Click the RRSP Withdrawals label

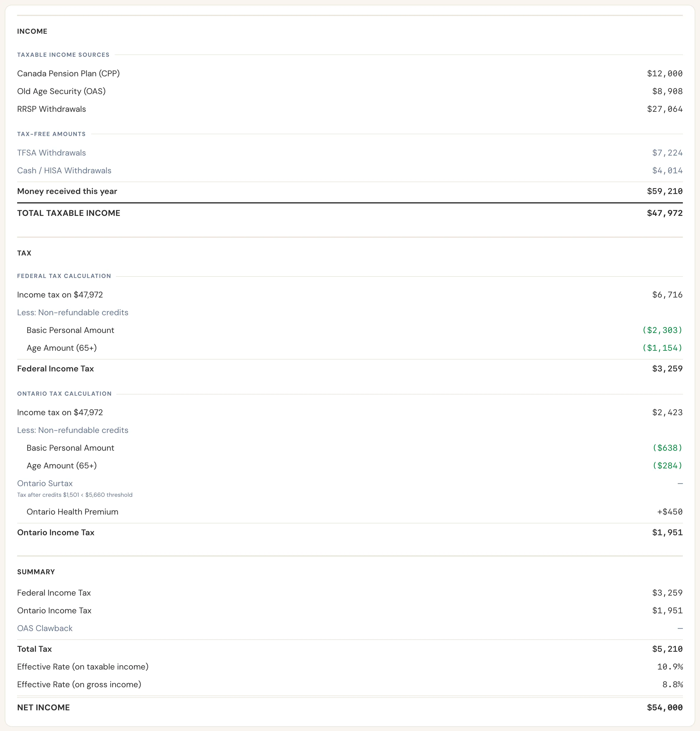click(x=51, y=109)
